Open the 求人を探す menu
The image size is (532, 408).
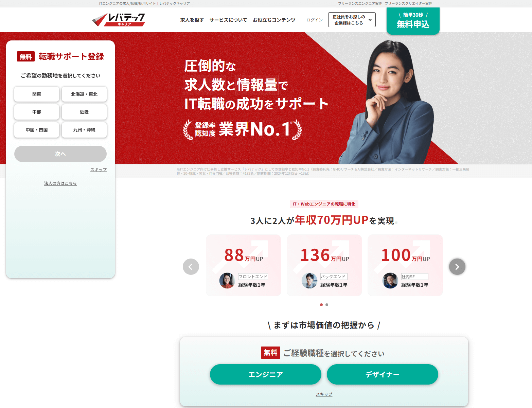pos(192,20)
